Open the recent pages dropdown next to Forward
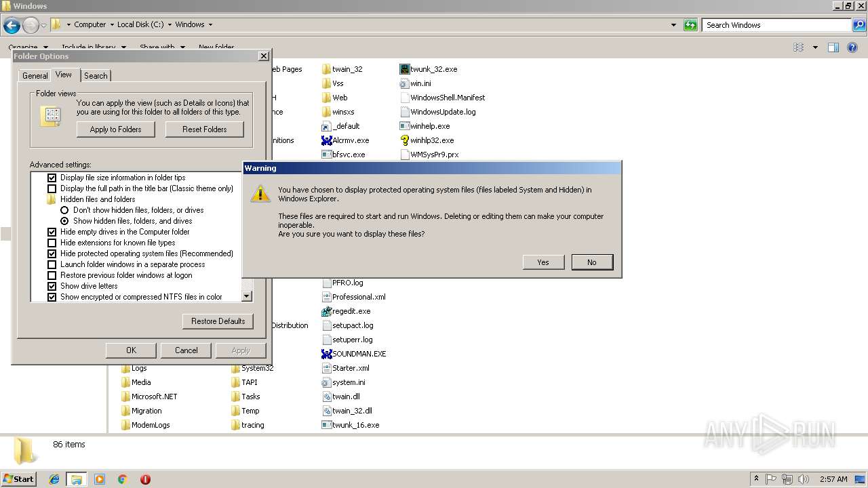Screen dimensions: 868x488 point(43,26)
